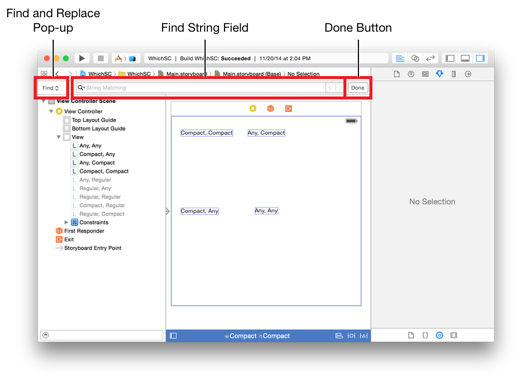Toggle the Navigator pane visibility
523x383 pixels.
[x=450, y=58]
